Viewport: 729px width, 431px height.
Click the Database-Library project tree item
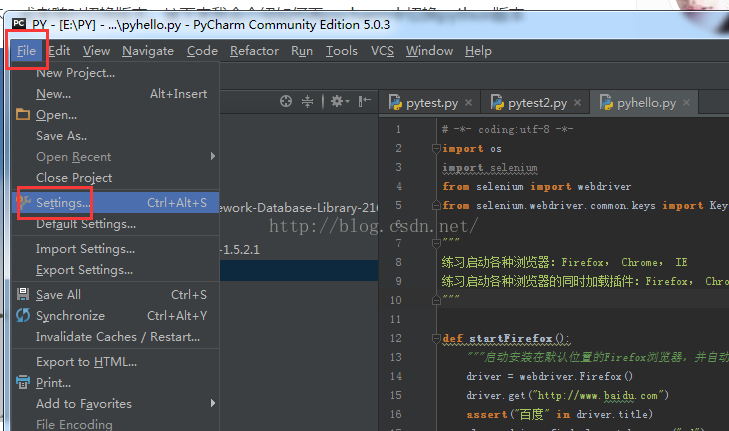tap(299, 208)
